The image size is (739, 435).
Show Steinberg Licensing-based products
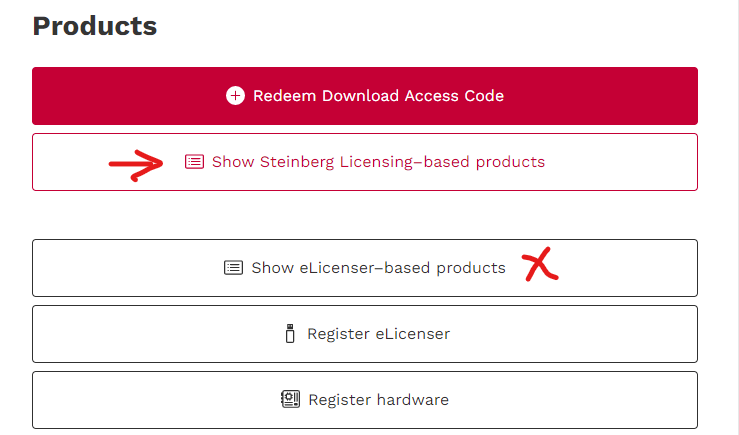(365, 162)
